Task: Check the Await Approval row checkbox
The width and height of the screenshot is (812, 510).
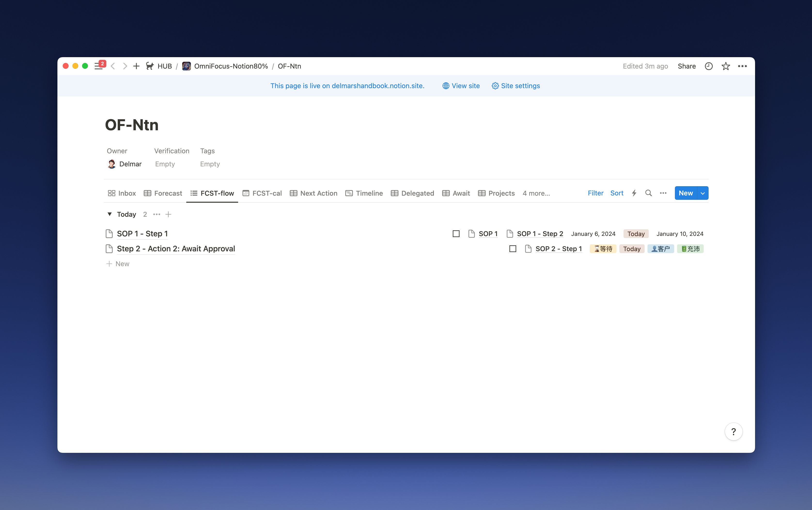Action: tap(513, 249)
